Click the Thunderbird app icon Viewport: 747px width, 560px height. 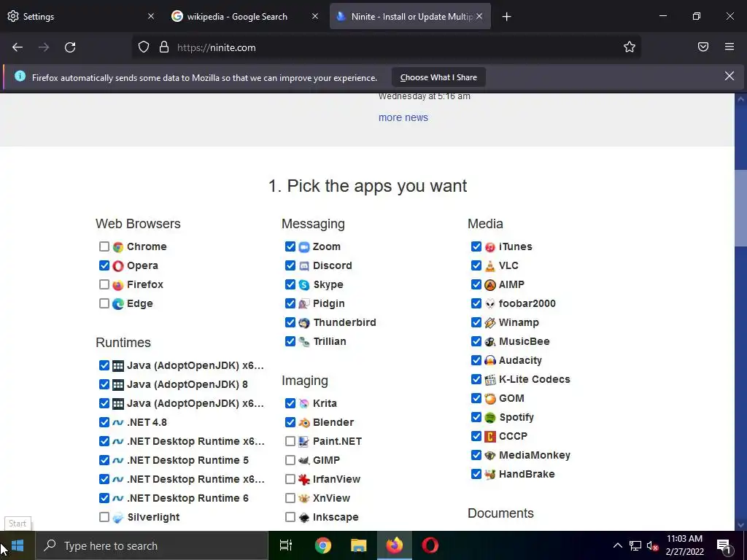[304, 323]
